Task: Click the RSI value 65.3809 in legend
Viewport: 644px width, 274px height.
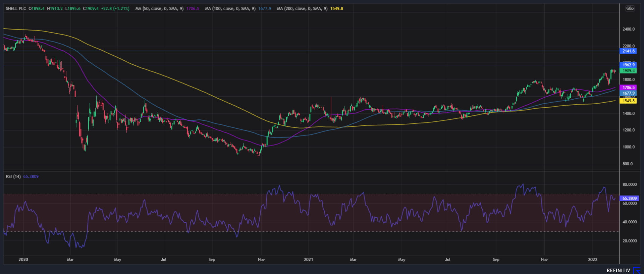Action: click(x=31, y=176)
